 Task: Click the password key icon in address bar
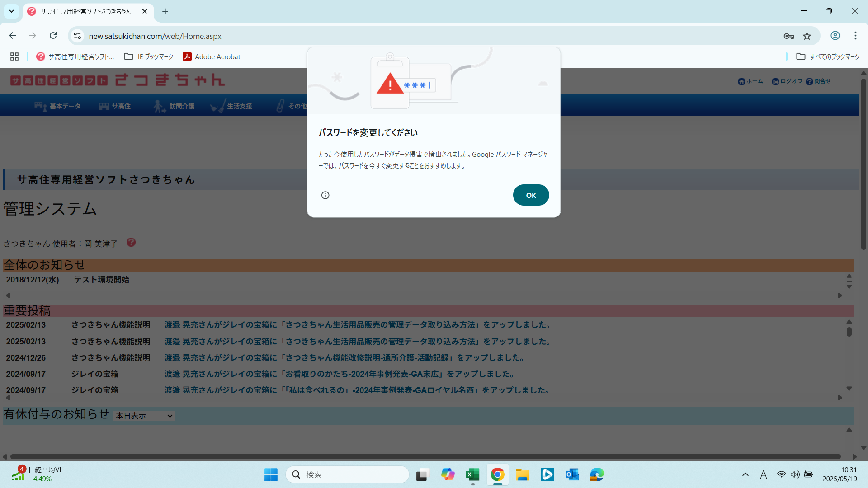click(789, 36)
